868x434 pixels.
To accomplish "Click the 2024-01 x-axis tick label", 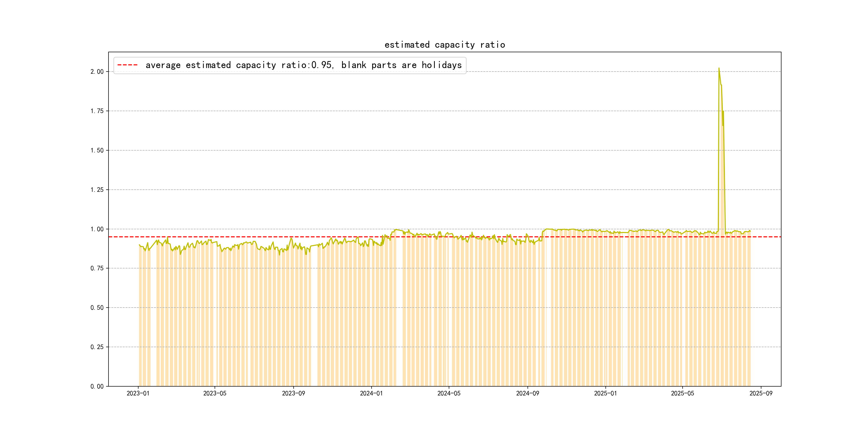I will 371,393.
